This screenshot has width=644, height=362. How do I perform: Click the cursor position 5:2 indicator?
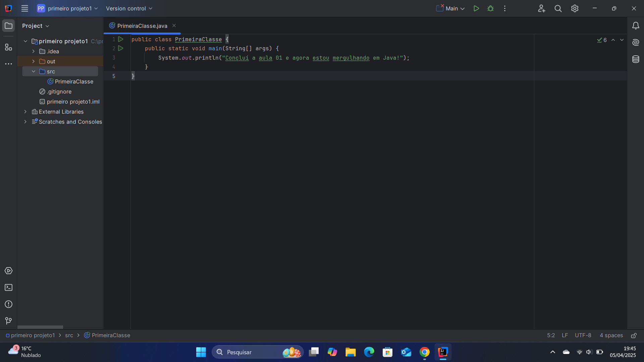pos(551,336)
